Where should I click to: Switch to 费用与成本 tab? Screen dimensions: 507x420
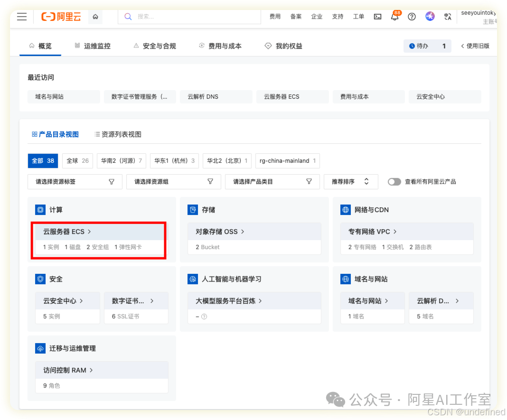click(220, 46)
